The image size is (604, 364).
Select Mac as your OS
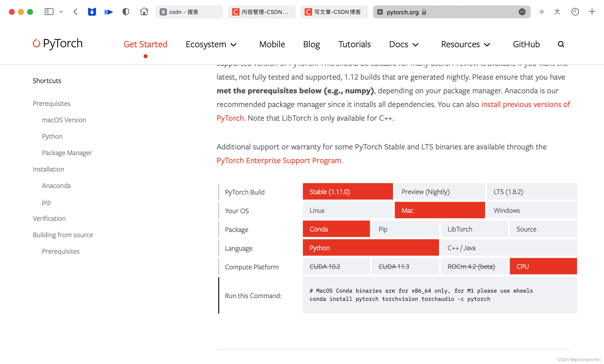(440, 210)
